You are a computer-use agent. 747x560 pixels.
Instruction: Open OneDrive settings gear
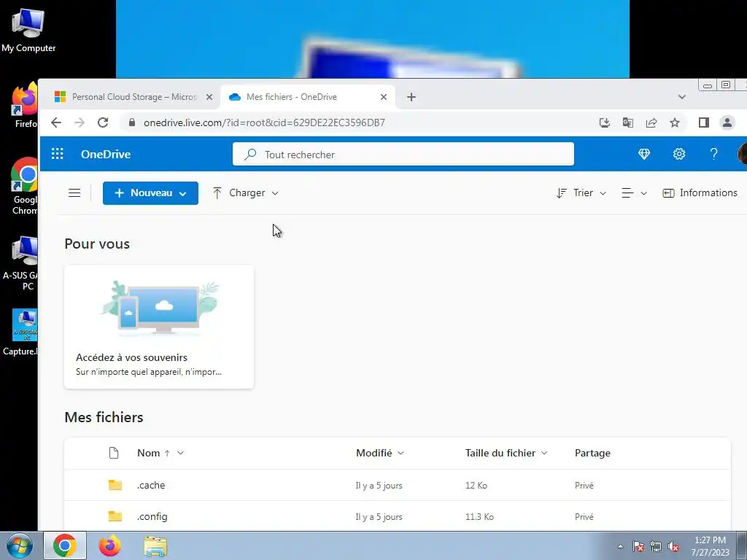click(x=679, y=154)
